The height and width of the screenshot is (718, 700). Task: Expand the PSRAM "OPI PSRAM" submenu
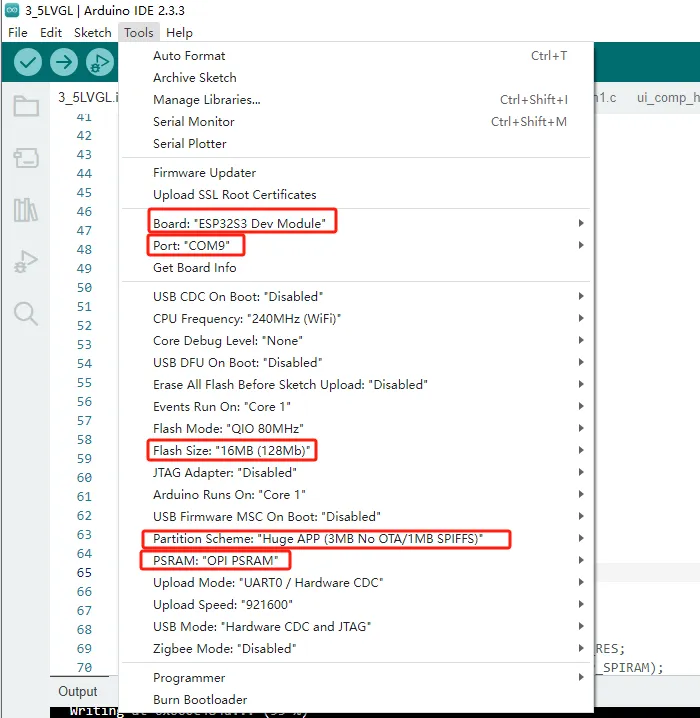(356, 560)
